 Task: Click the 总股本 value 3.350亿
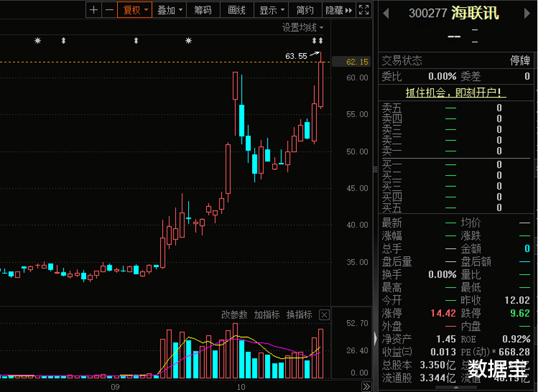pos(438,365)
